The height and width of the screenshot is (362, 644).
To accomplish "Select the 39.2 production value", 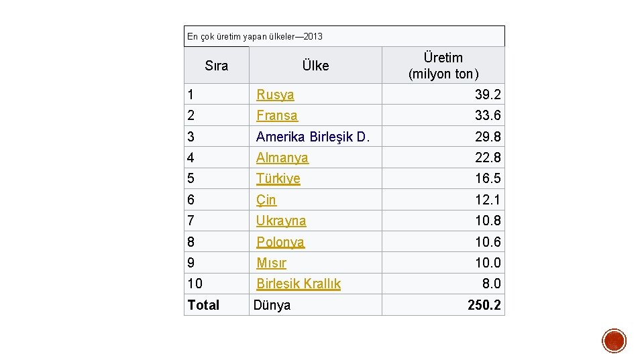I will pyautogui.click(x=488, y=95).
